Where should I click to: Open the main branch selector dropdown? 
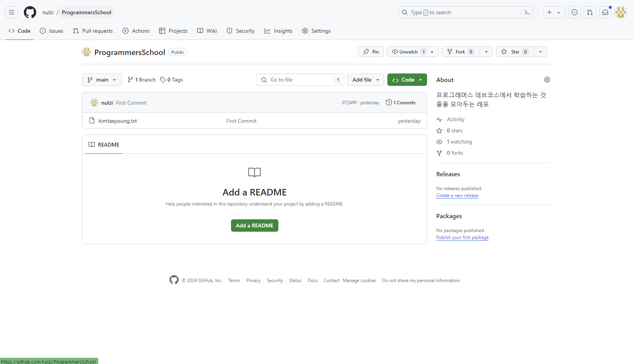point(102,80)
